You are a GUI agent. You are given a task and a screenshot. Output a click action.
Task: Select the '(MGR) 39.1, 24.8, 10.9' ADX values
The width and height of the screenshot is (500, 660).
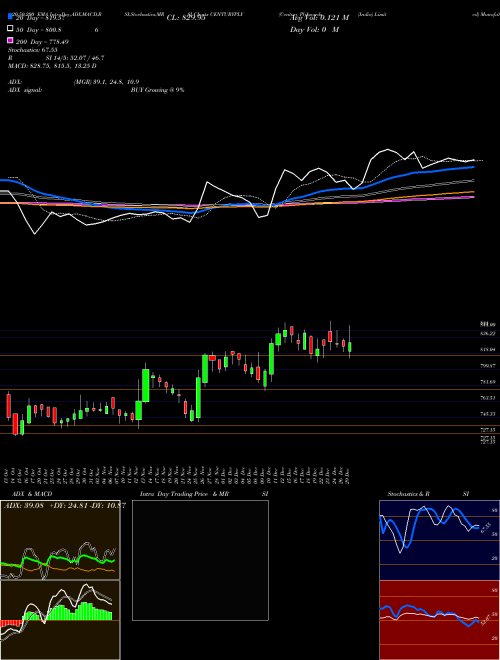tap(106, 82)
